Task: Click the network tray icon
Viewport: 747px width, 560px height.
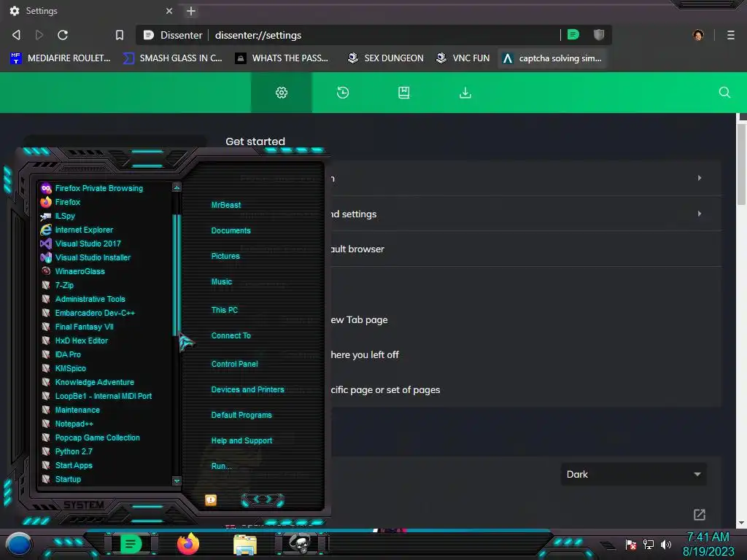Action: 649,544
